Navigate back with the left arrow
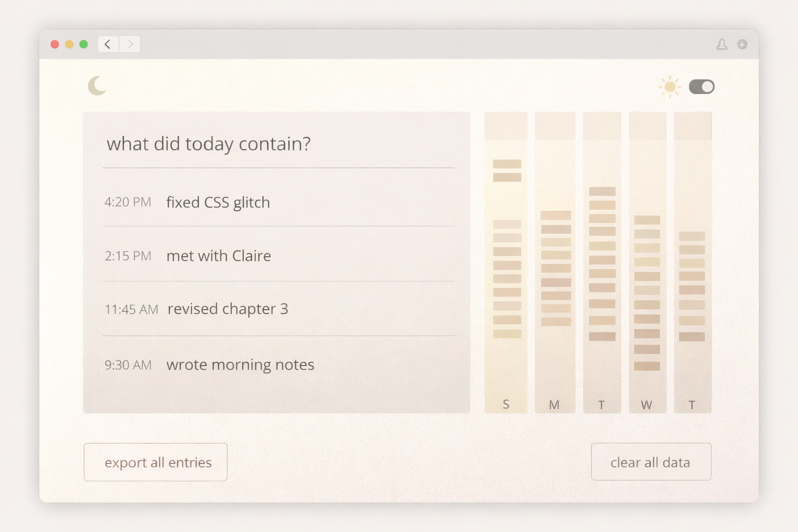798x532 pixels. coord(108,44)
